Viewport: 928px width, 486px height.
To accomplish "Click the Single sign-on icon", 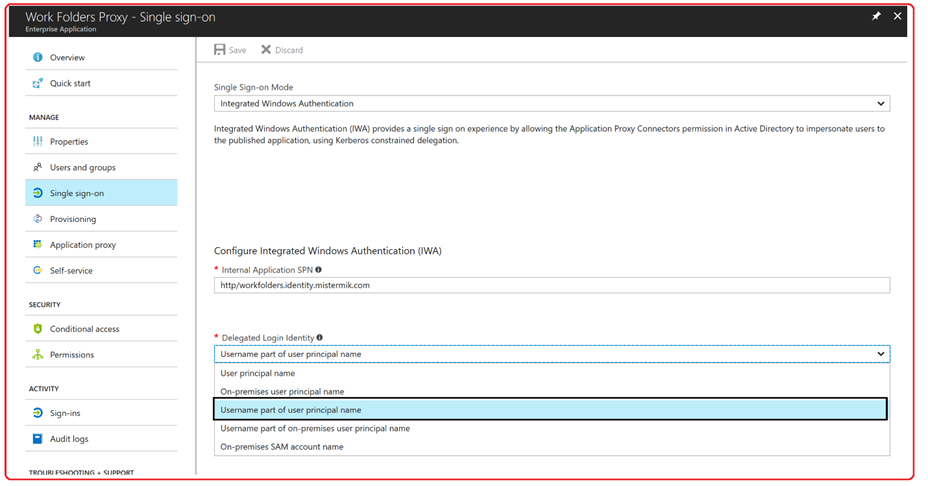I will coord(38,193).
